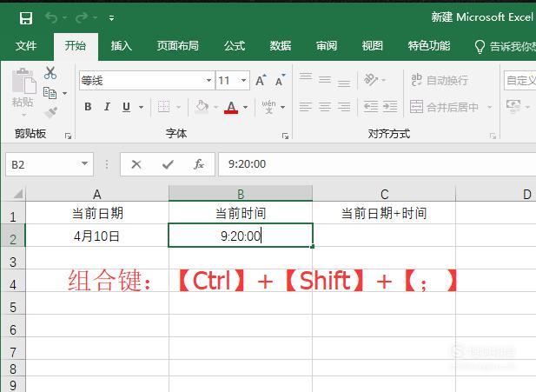This screenshot has width=536, height=392.
Task: Open the font size 11 dropdown
Action: (x=243, y=80)
